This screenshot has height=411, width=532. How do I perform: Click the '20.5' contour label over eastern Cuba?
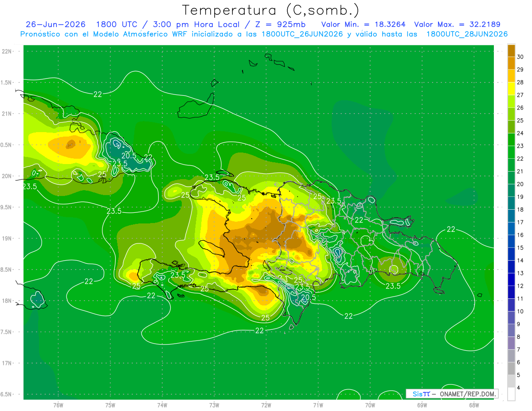pyautogui.click(x=129, y=156)
